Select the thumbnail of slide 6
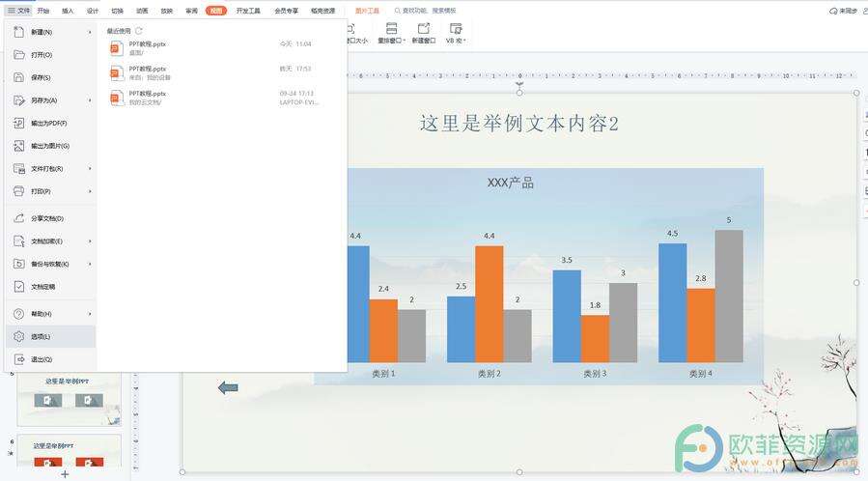This screenshot has width=868, height=481. (x=69, y=451)
